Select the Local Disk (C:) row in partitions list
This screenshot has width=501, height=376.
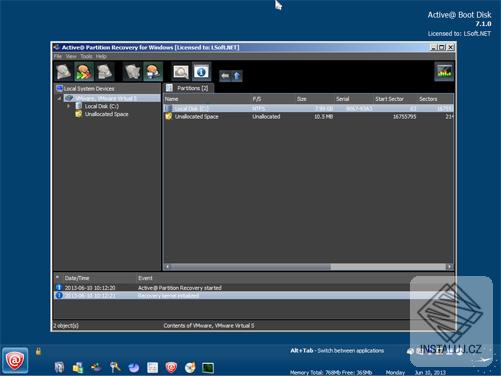(x=308, y=108)
